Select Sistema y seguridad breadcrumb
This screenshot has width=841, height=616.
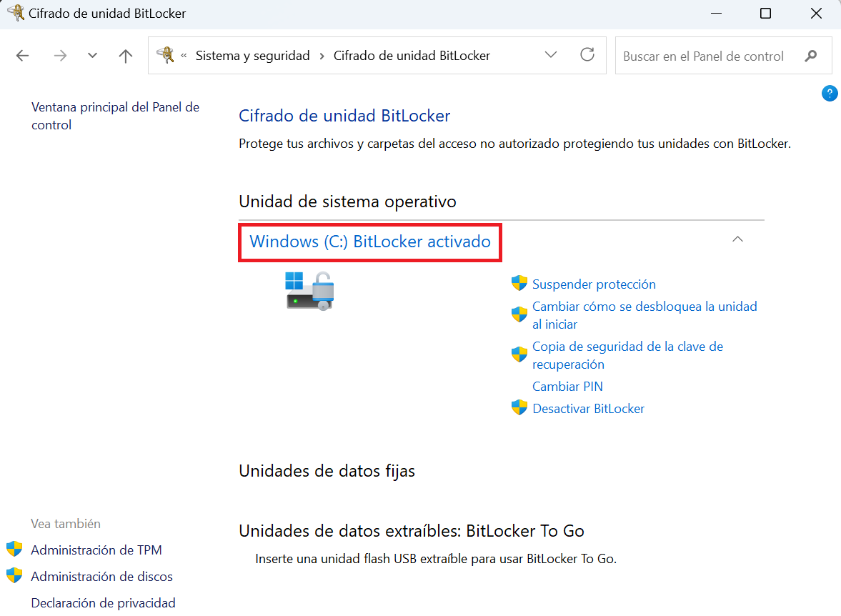252,56
